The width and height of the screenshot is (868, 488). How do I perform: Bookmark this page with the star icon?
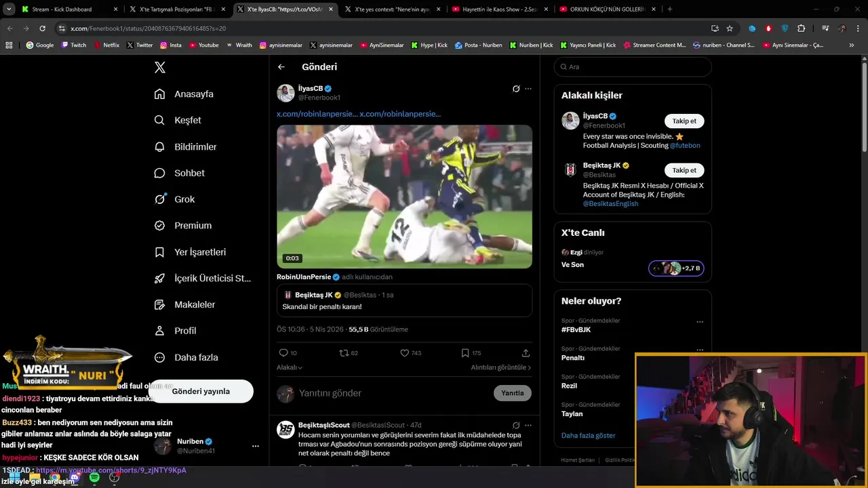(x=730, y=28)
